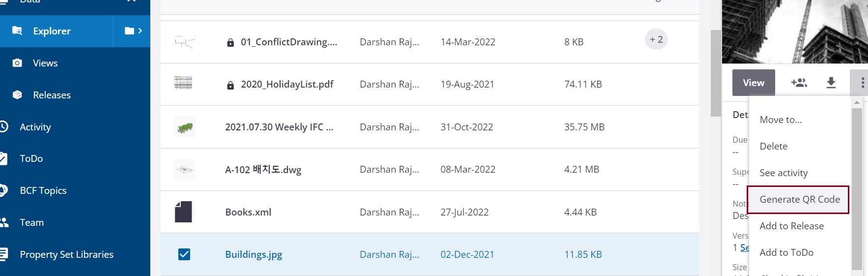The height and width of the screenshot is (276, 868).
Task: Click the context menu scrollbar
Action: 857,187
